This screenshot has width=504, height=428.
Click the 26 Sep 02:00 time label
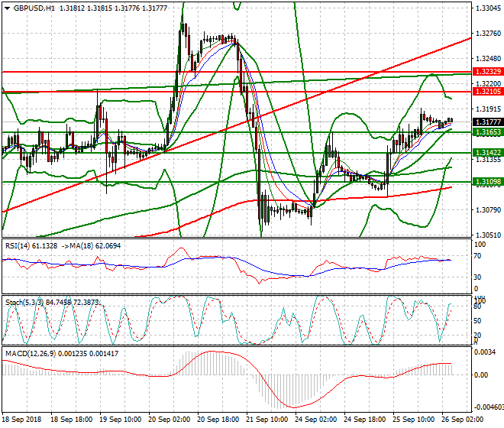[x=462, y=420]
